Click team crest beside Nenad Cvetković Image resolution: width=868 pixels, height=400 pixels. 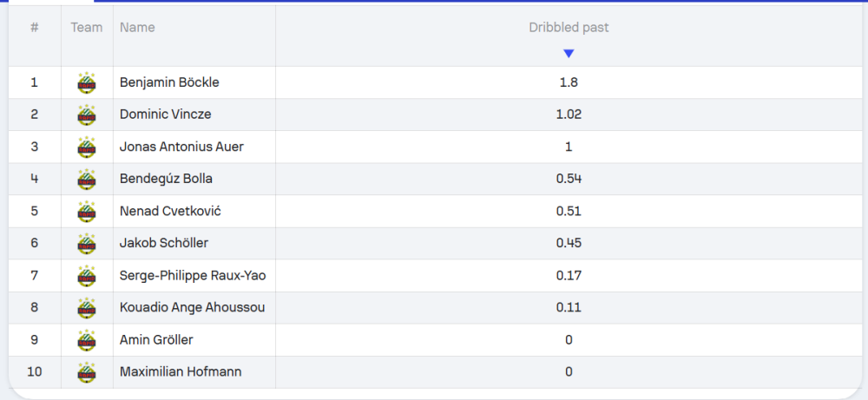tap(87, 212)
